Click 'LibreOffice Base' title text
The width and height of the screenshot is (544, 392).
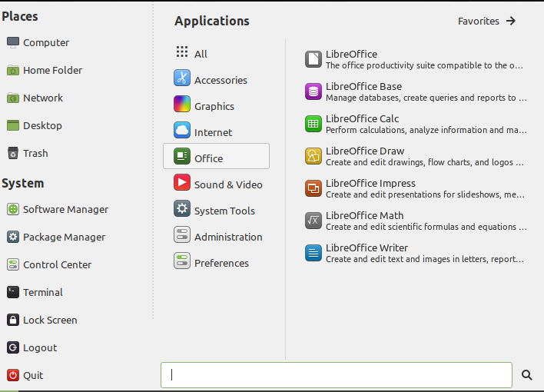pos(363,86)
